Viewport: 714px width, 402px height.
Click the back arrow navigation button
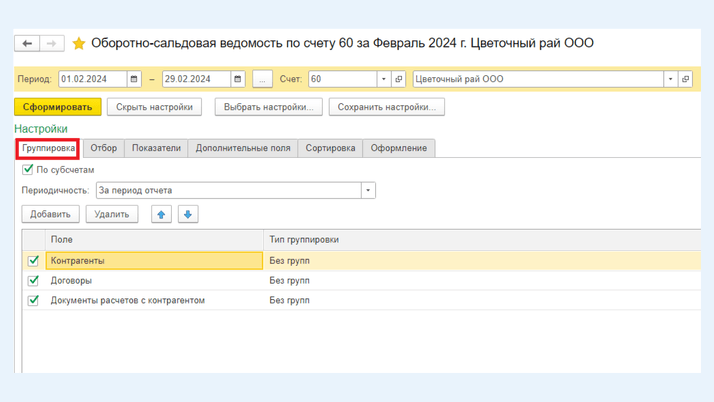27,43
